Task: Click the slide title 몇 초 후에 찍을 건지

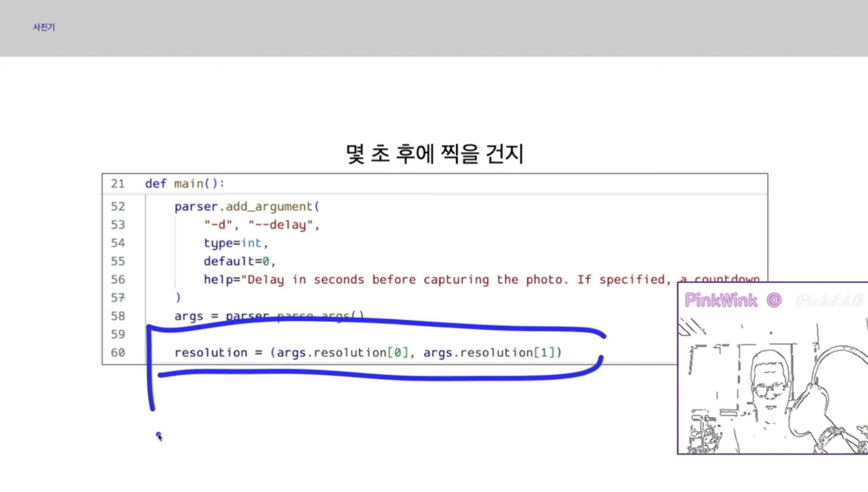Action: coord(434,154)
